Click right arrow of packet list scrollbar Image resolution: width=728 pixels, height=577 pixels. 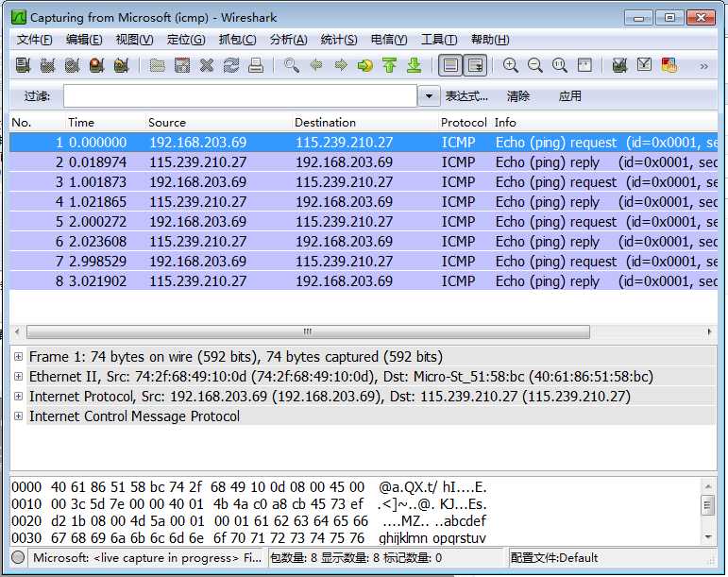709,331
